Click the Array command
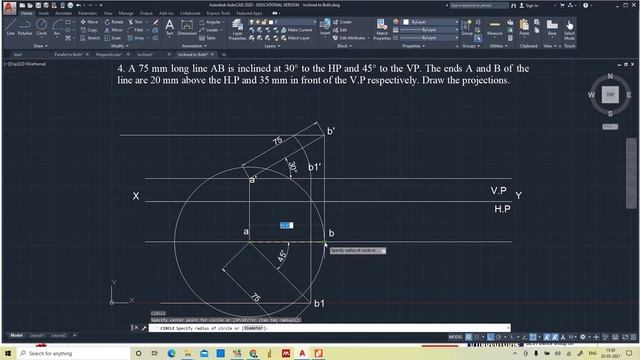 136,38
